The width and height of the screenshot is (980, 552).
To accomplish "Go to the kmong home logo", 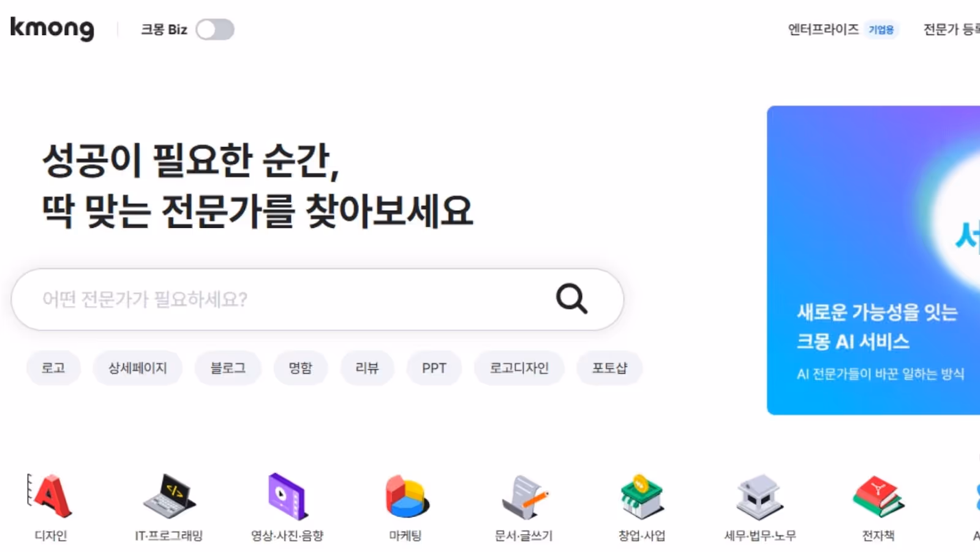I will pyautogui.click(x=53, y=28).
